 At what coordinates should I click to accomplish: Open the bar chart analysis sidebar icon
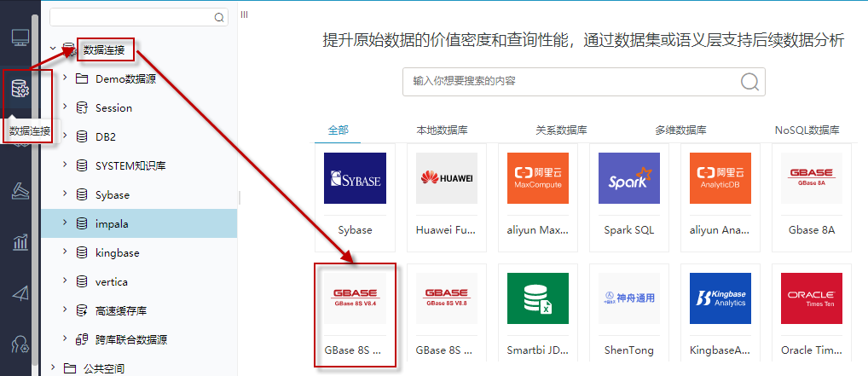(x=20, y=242)
